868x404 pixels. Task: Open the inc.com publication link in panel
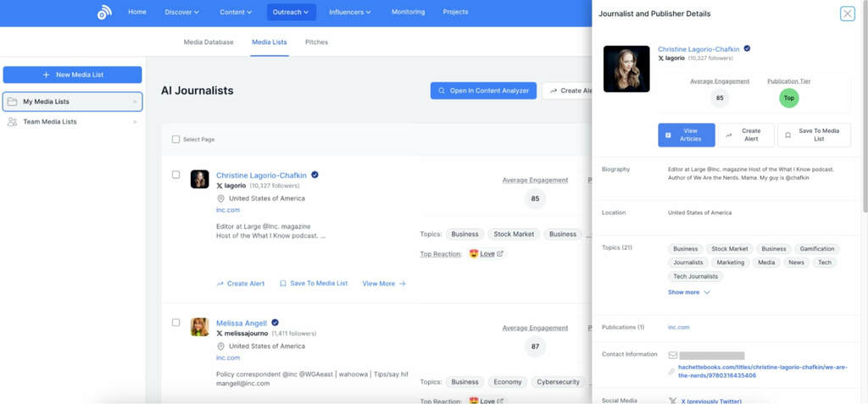(678, 327)
